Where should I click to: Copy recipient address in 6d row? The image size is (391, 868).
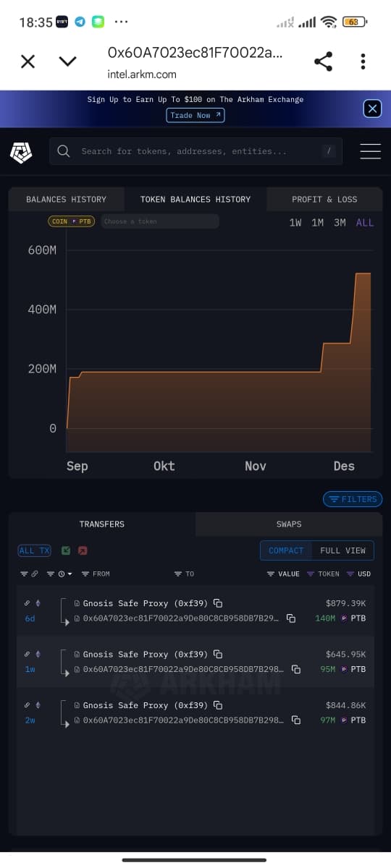click(x=291, y=618)
